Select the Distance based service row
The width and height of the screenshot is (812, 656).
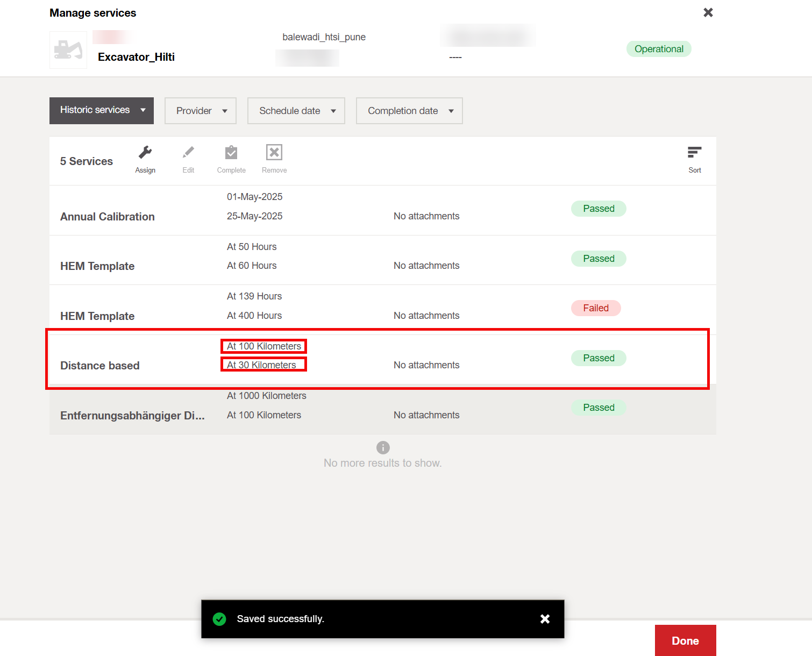tap(100, 366)
